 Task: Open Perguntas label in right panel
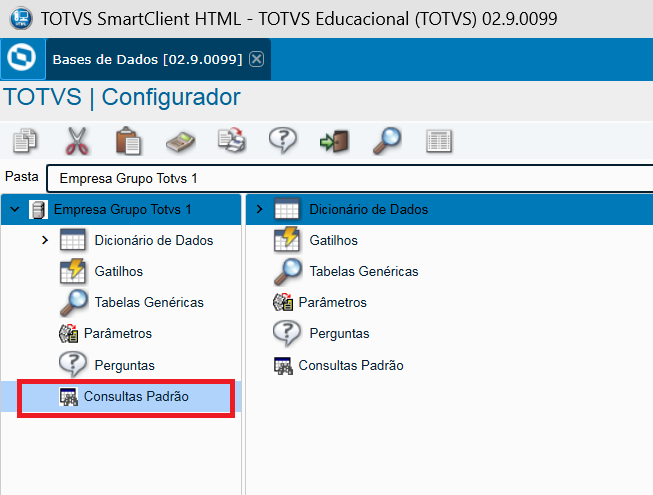[339, 333]
